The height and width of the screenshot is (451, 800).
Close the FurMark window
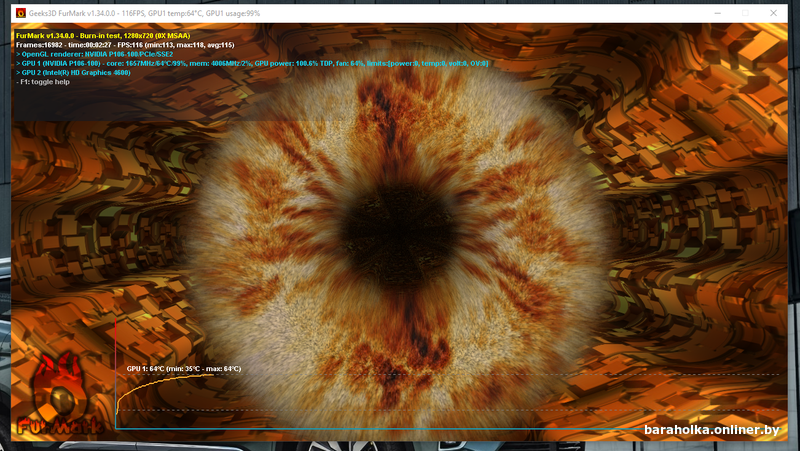[773, 13]
